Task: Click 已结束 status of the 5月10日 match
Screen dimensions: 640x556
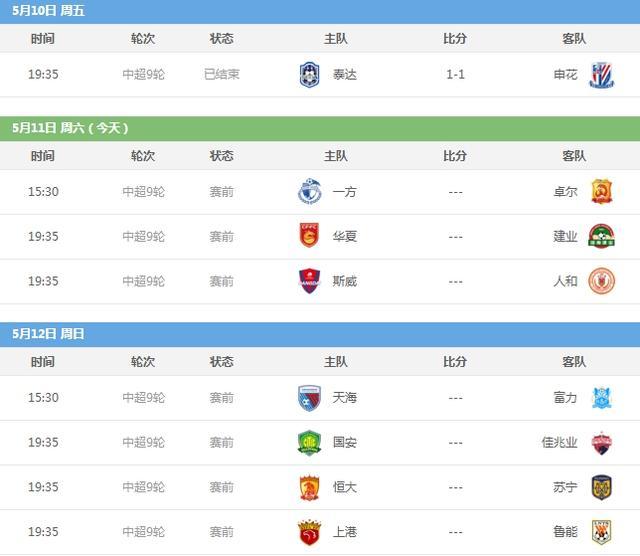Action: [222, 74]
